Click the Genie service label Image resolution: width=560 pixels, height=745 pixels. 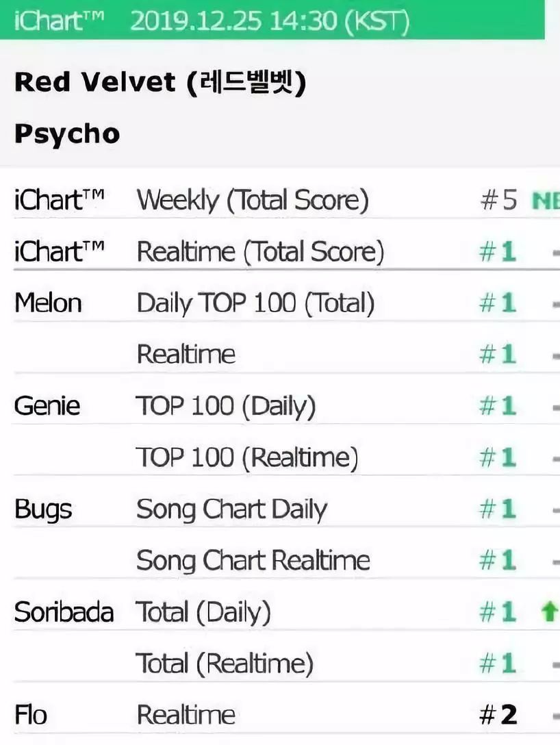pyautogui.click(x=47, y=406)
